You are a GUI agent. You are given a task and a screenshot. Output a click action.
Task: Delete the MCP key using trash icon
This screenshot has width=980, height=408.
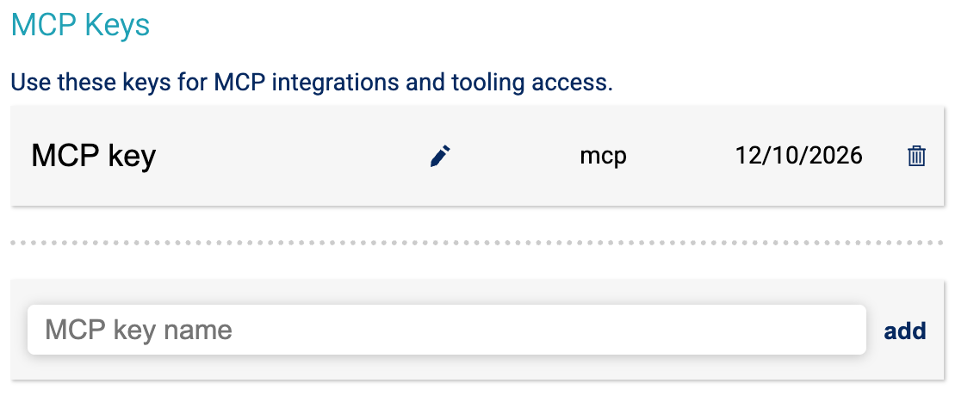pos(916,156)
